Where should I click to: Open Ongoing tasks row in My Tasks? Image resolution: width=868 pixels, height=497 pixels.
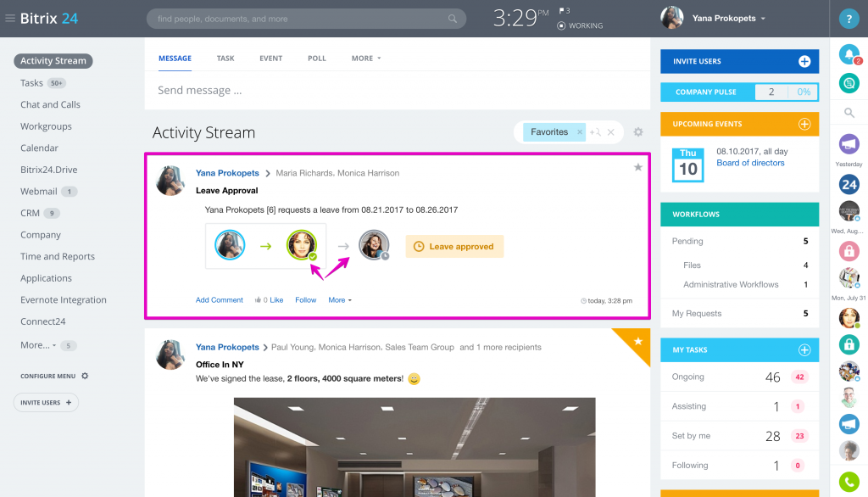(x=739, y=377)
